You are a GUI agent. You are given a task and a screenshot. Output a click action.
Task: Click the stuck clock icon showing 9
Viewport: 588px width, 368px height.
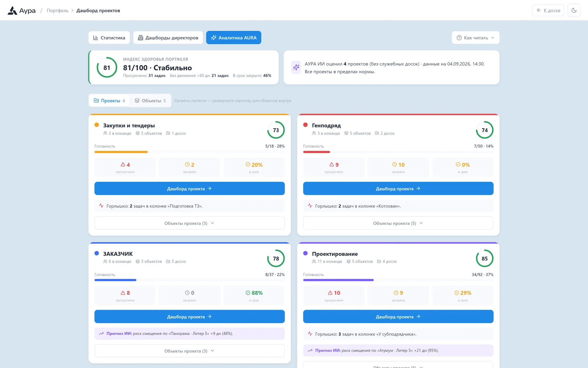click(x=396, y=293)
